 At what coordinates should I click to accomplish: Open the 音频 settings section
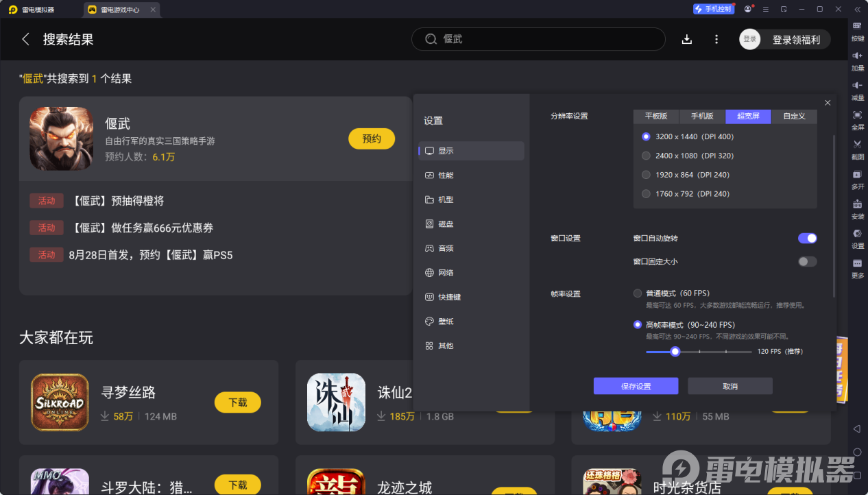[471, 248]
